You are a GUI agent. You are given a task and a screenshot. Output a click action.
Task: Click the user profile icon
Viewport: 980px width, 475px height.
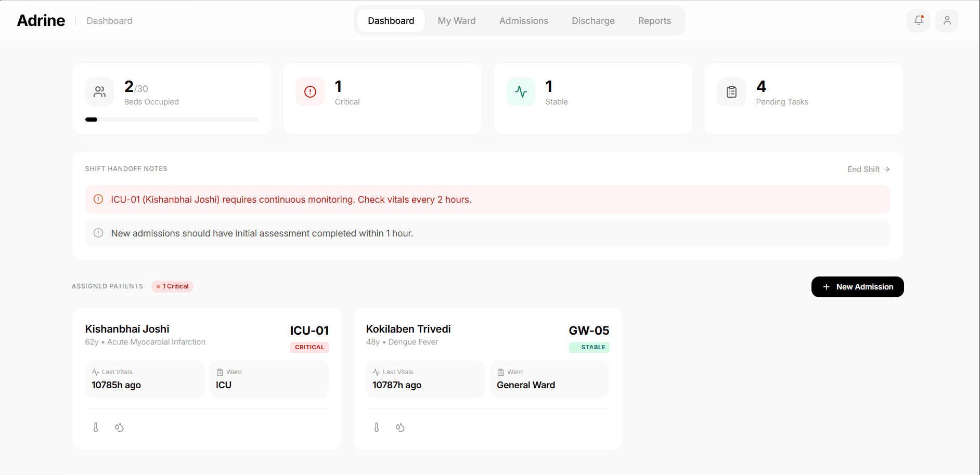coord(947,20)
